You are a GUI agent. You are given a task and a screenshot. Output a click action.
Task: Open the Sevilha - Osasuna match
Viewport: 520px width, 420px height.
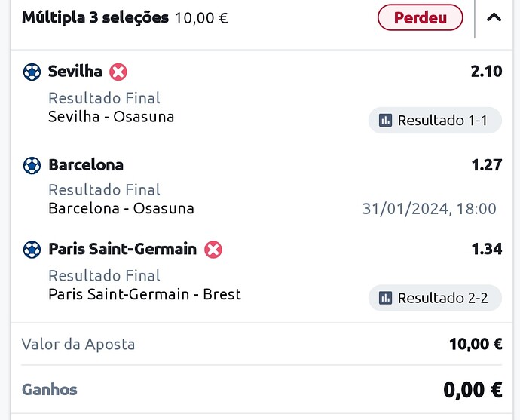[x=111, y=117]
